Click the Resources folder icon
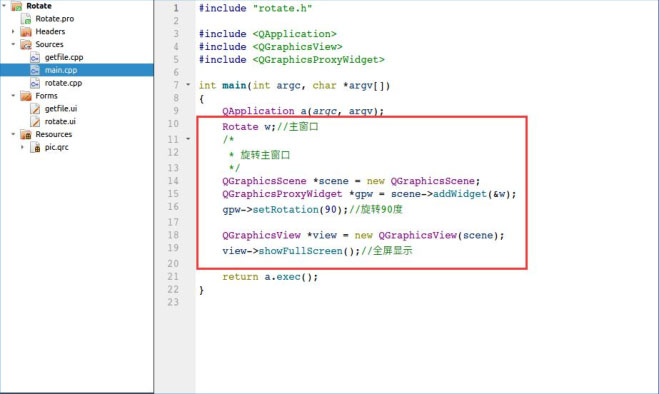Image resolution: width=659 pixels, height=394 pixels. click(26, 135)
